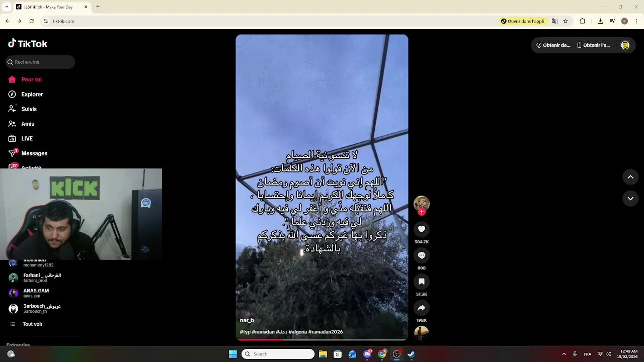Image resolution: width=644 pixels, height=362 pixels.
Task: Open the browser downloads icon
Action: click(600, 21)
